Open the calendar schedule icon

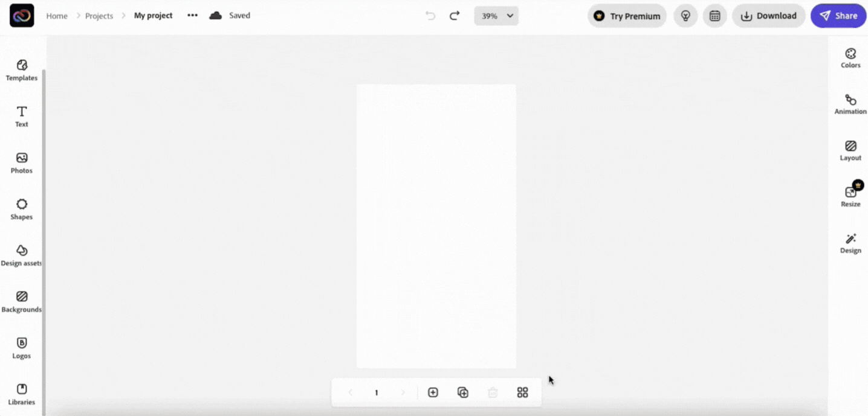pyautogui.click(x=714, y=16)
